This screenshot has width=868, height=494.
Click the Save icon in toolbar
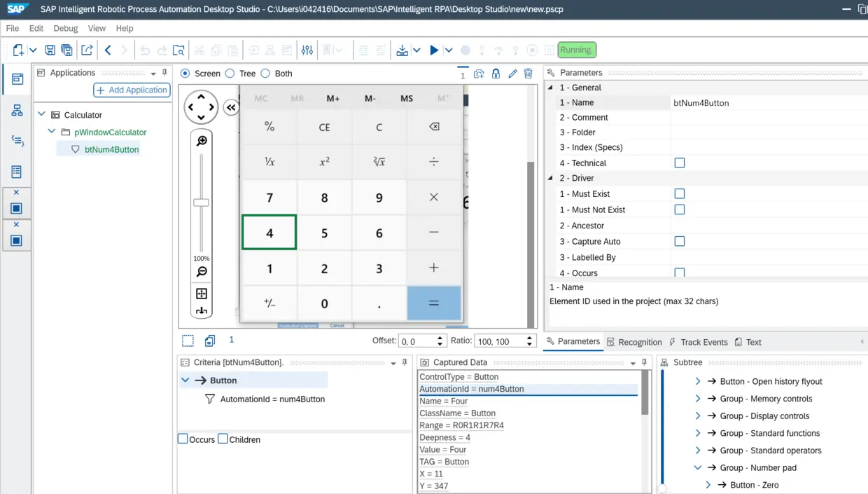(50, 50)
